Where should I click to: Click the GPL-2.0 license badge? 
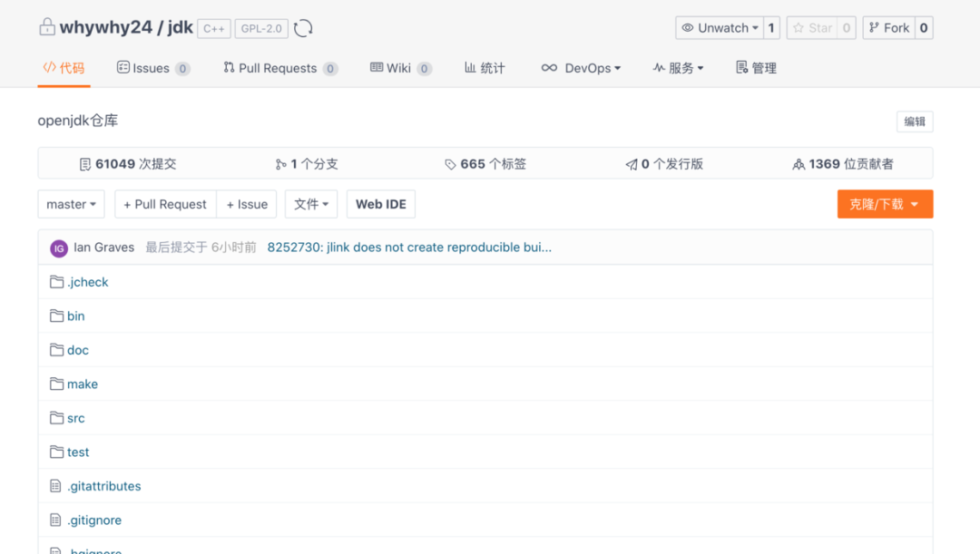click(261, 29)
